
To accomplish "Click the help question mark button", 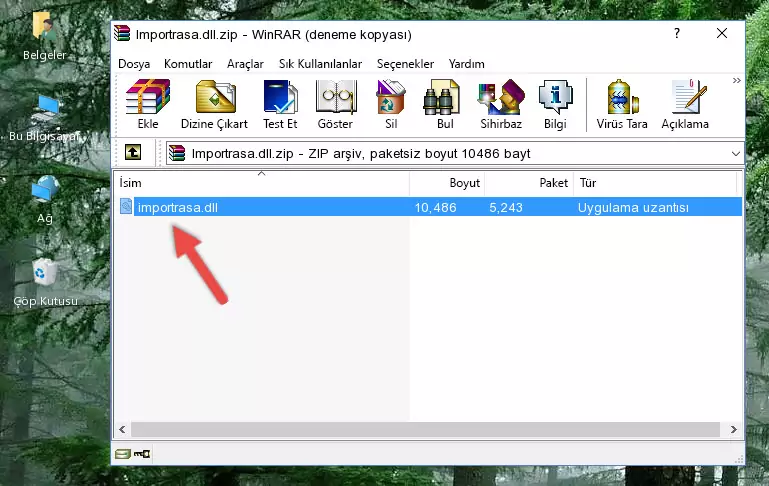I will click(677, 33).
